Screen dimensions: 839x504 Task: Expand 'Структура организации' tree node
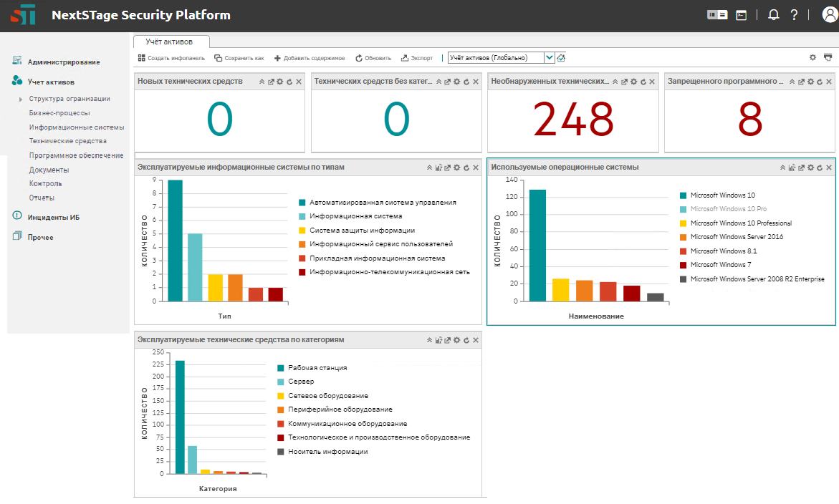click(21, 99)
